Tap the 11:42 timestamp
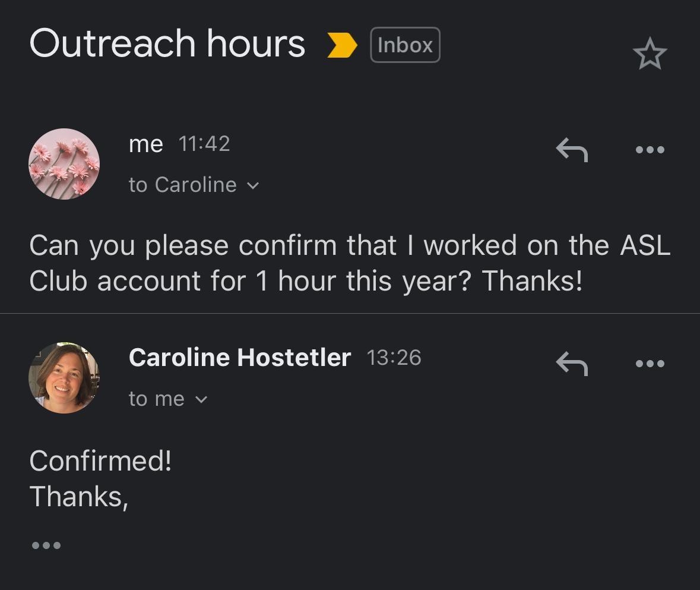700x590 pixels. [x=204, y=144]
